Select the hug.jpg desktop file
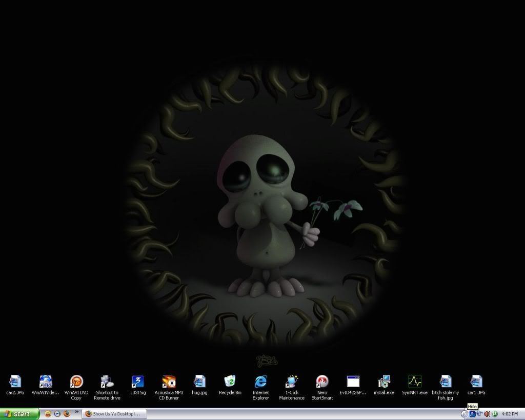The height and width of the screenshot is (420, 525). [x=199, y=385]
